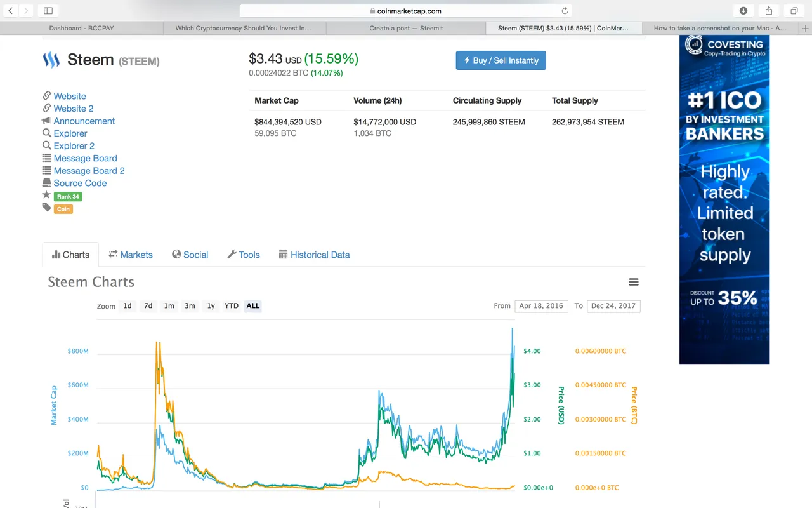
Task: Click the Buy / Sell Instantly button
Action: click(501, 60)
